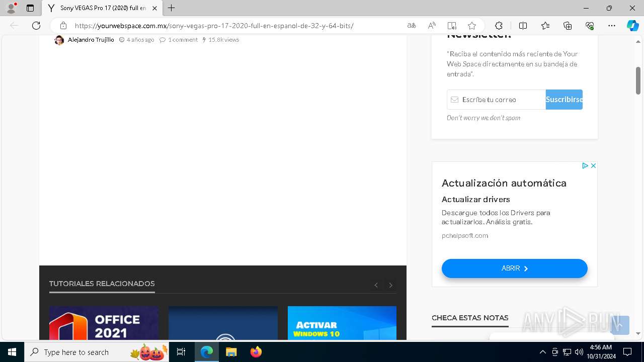Show next related tutorials
Image resolution: width=644 pixels, height=362 pixels.
pos(390,285)
